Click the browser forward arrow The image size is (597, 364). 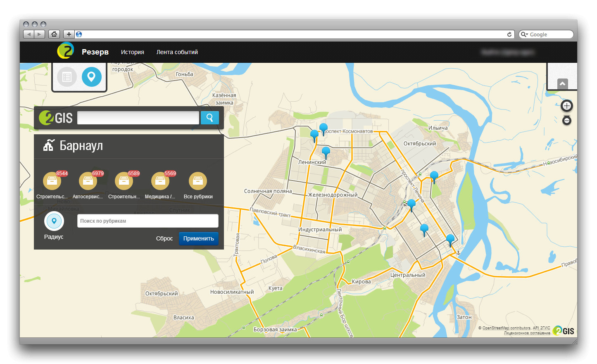39,34
